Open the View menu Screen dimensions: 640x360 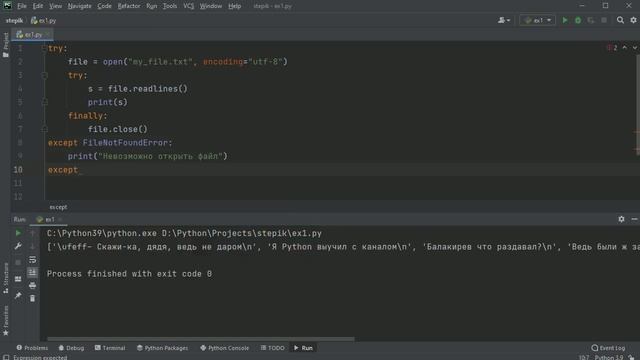(55, 6)
